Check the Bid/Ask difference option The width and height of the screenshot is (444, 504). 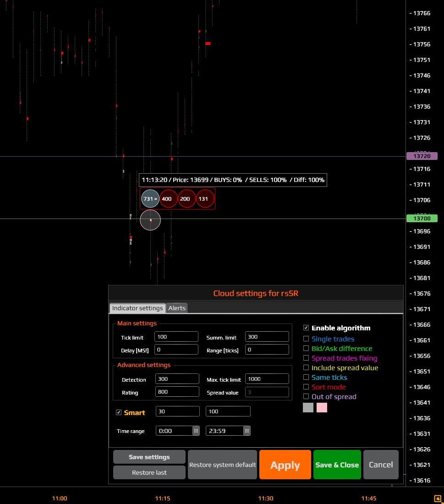306,349
